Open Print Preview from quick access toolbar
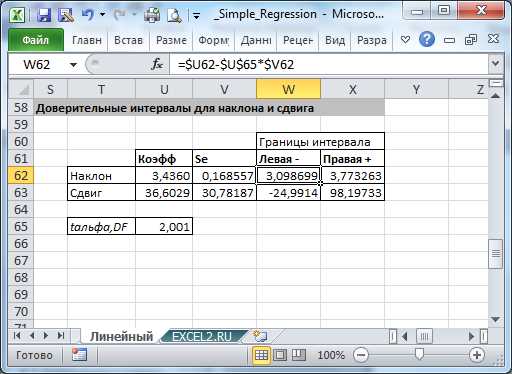Image resolution: width=512 pixels, height=374 pixels. tap(174, 15)
